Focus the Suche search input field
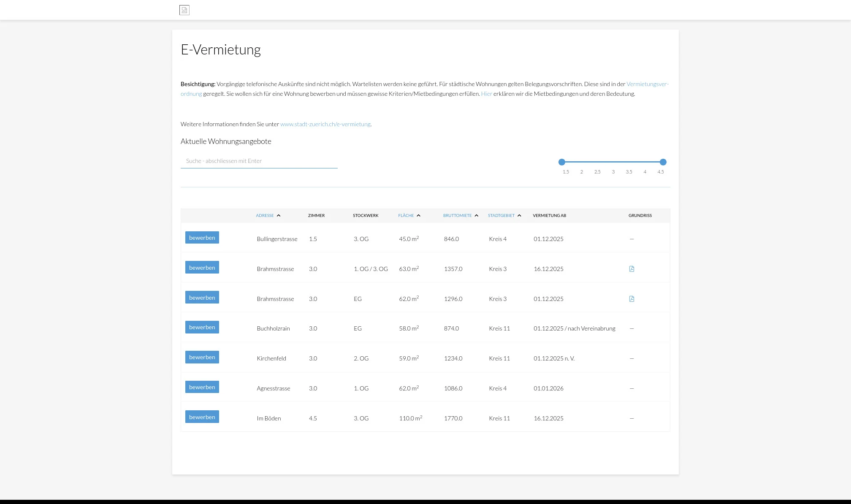Screen dimensions: 851x504 pyautogui.click(x=259, y=161)
